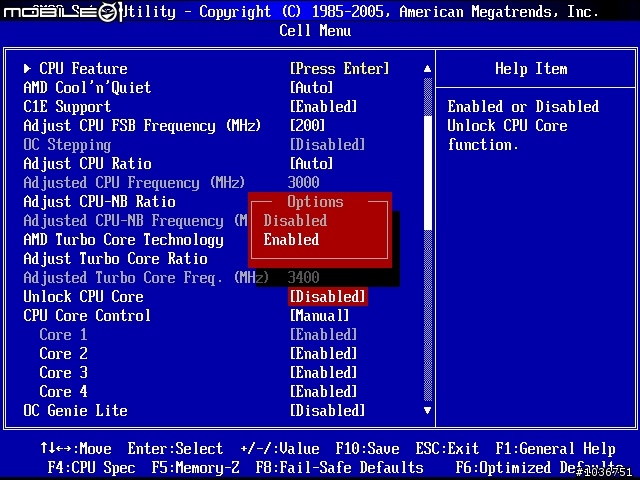Click highlighted Unlock CPU Core [Disabled] value
The width and height of the screenshot is (640, 480).
(328, 297)
